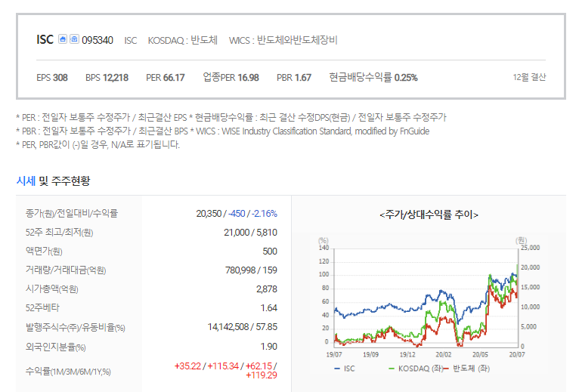This screenshot has height=392, width=579.
Task: Select the beta value 1.64
Action: (x=269, y=308)
